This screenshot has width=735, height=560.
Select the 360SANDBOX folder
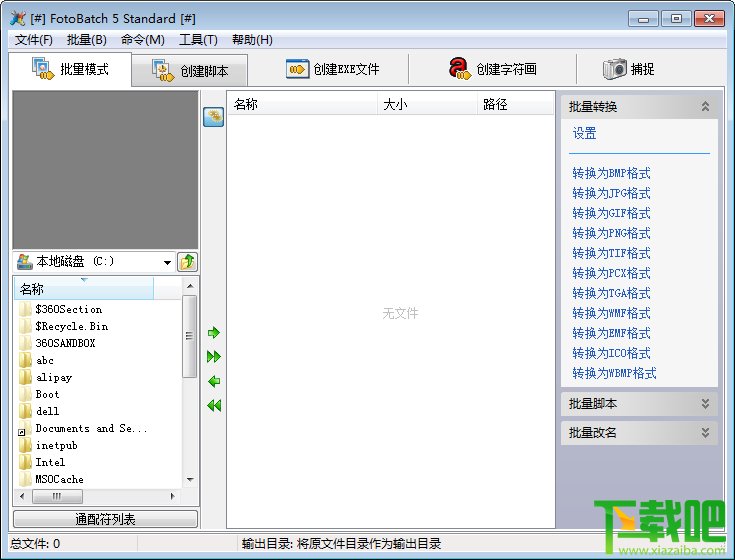point(57,343)
